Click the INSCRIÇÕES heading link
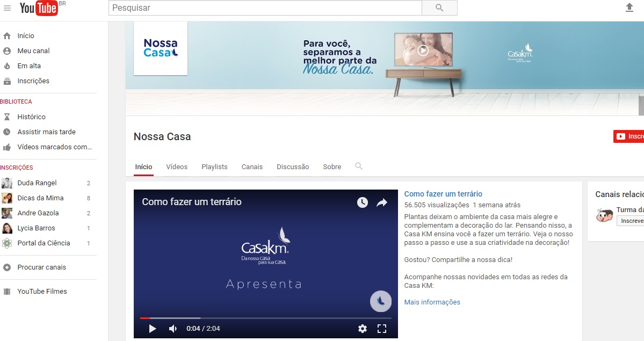Viewport: 644px width, 341px height. (17, 168)
